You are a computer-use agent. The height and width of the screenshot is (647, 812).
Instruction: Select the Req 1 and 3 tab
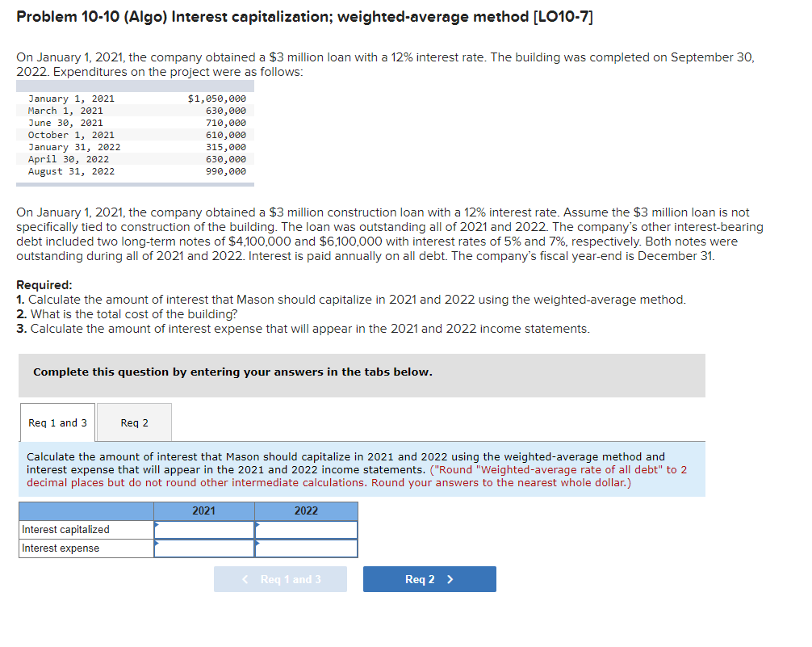pyautogui.click(x=57, y=422)
